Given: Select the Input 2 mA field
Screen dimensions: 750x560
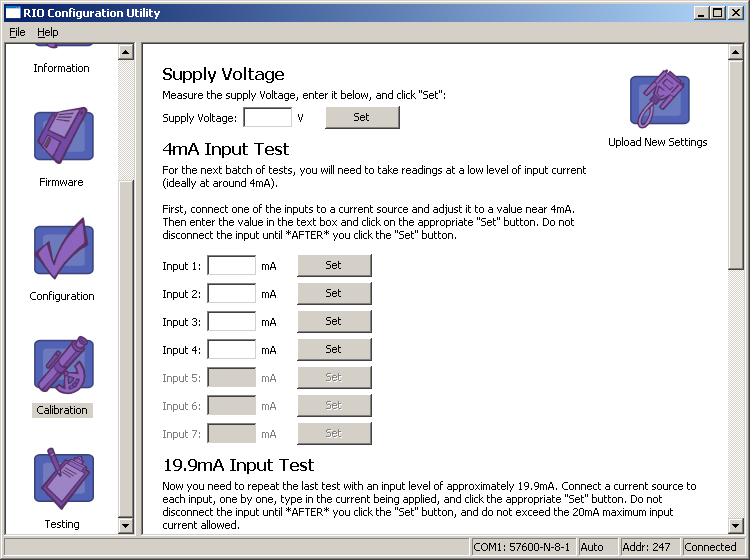Looking at the screenshot, I should tap(231, 294).
